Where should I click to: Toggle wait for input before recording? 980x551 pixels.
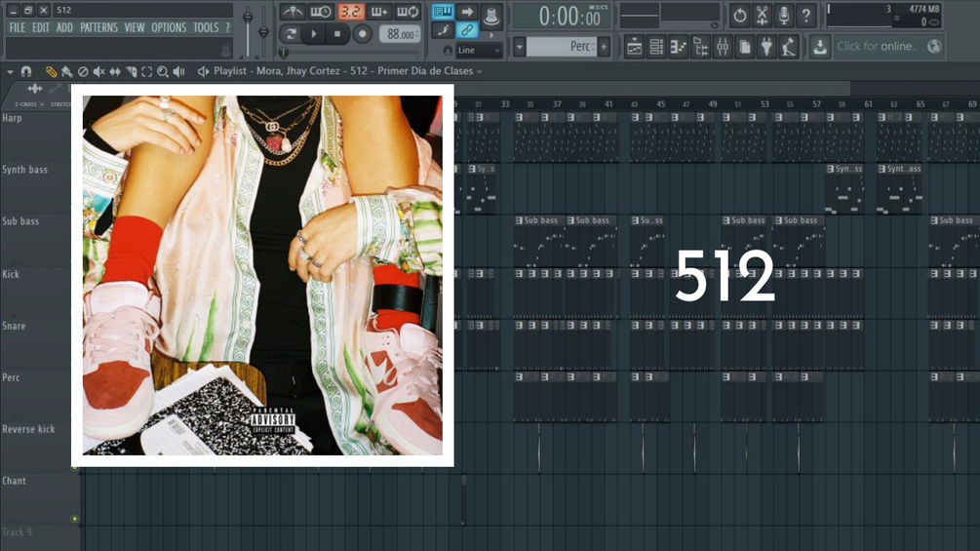click(x=321, y=12)
